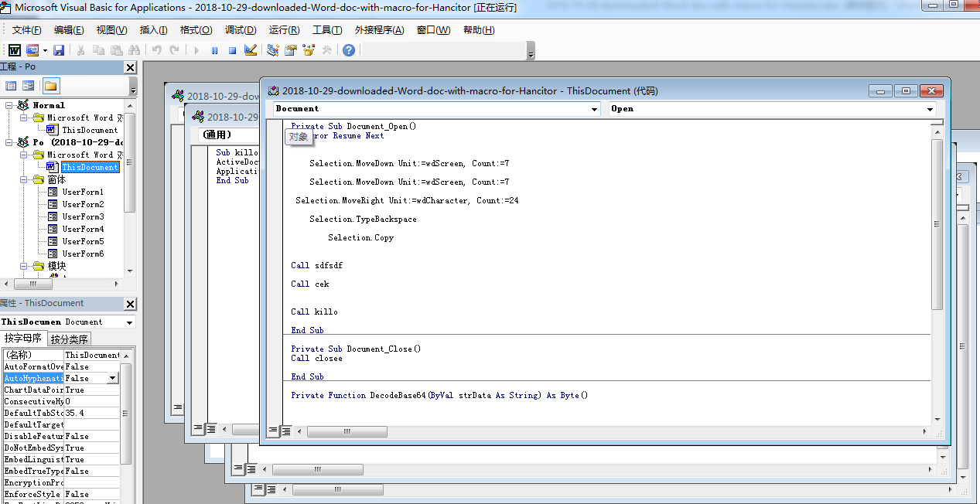The image size is (980, 504).
Task: Click the View Microsoft Word toolbar icon
Action: [14, 50]
